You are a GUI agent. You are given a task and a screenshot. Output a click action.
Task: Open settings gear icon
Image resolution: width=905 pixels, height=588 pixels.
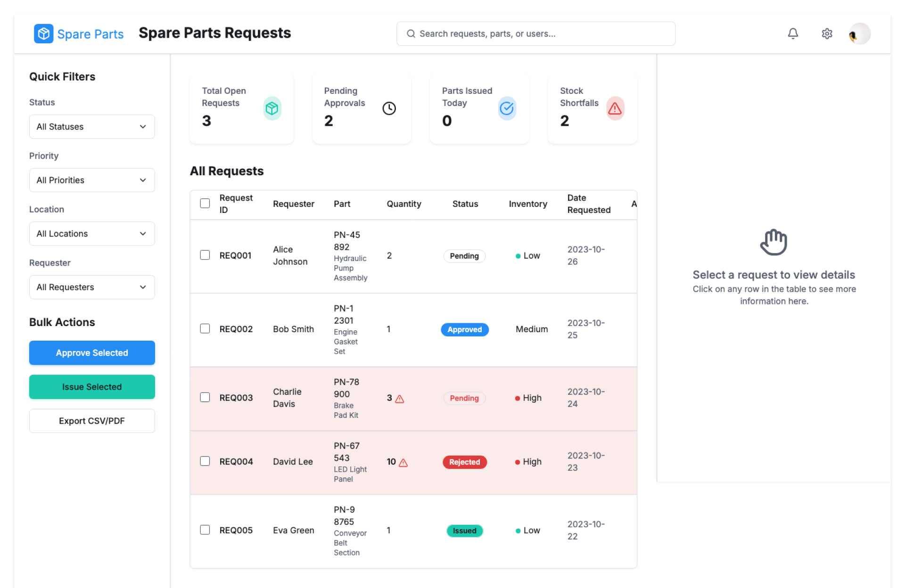[827, 33]
